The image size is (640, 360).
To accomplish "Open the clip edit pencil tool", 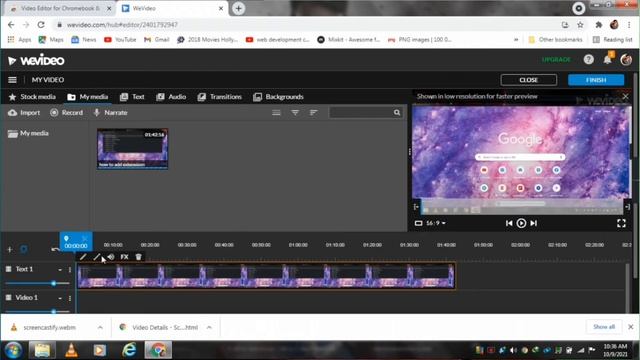I will tap(83, 257).
